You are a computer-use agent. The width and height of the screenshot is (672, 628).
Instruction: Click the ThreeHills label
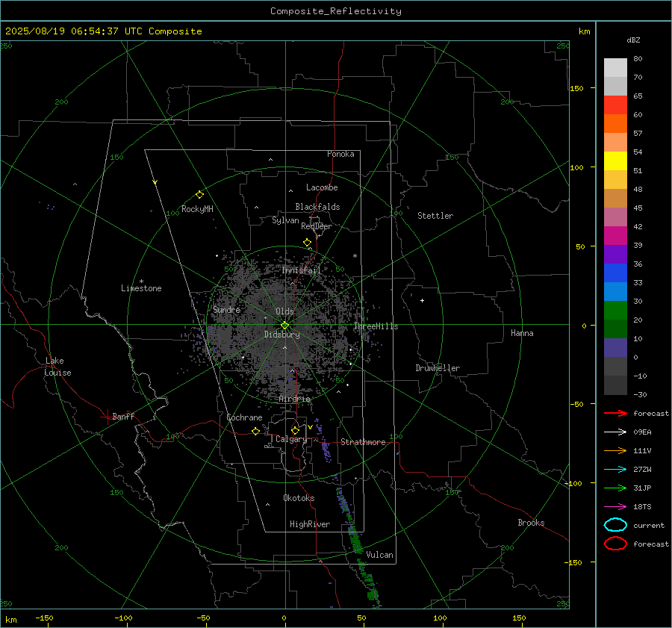[376, 326]
